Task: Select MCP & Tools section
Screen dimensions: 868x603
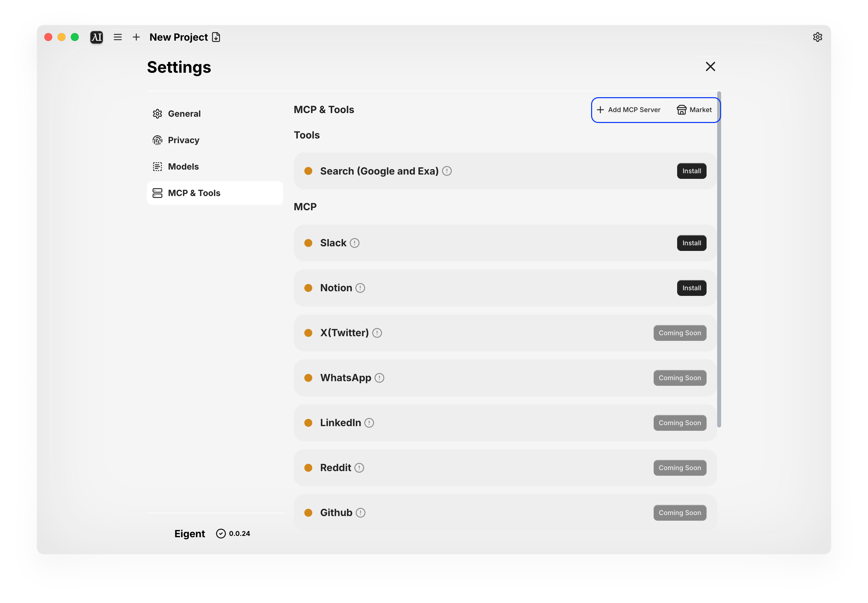Action: pos(215,193)
